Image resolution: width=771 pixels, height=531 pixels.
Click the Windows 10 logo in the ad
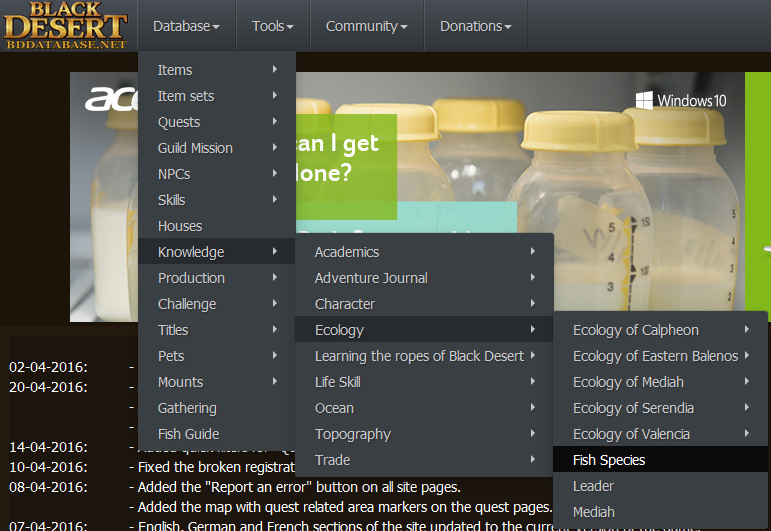tap(681, 100)
